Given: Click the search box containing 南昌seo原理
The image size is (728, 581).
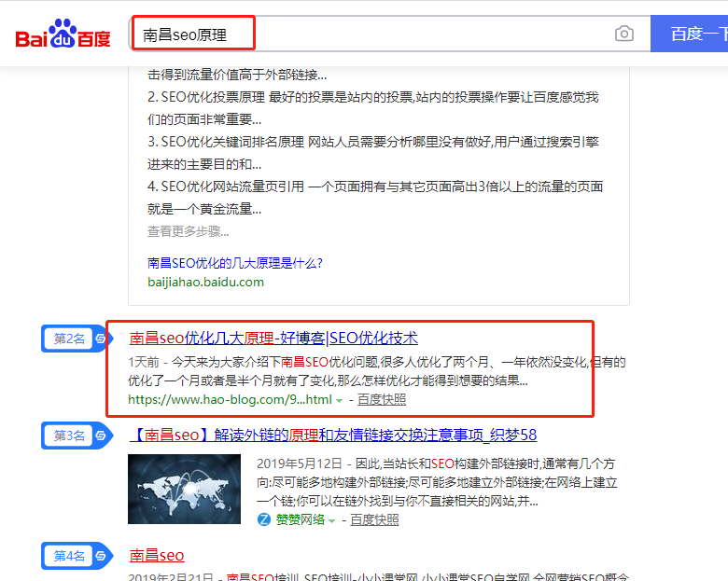Looking at the screenshot, I should coord(389,34).
